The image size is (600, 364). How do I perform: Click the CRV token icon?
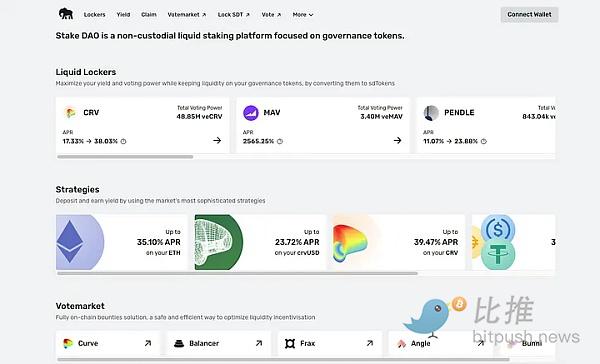point(70,113)
